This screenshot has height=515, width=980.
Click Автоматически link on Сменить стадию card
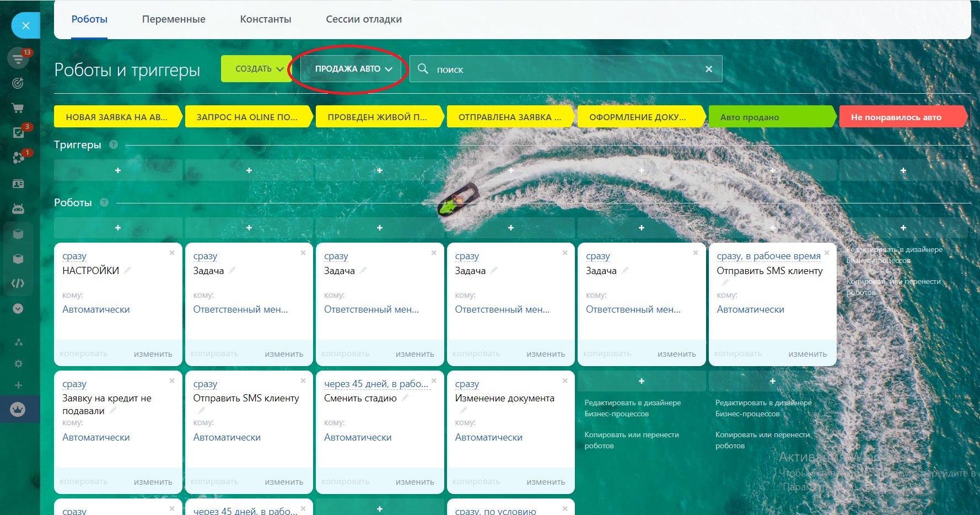coord(358,437)
